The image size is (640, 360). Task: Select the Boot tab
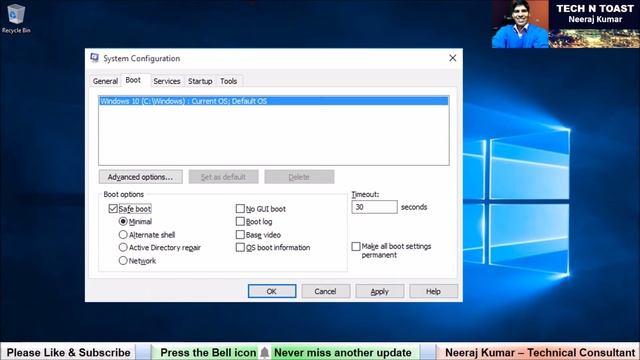[133, 80]
